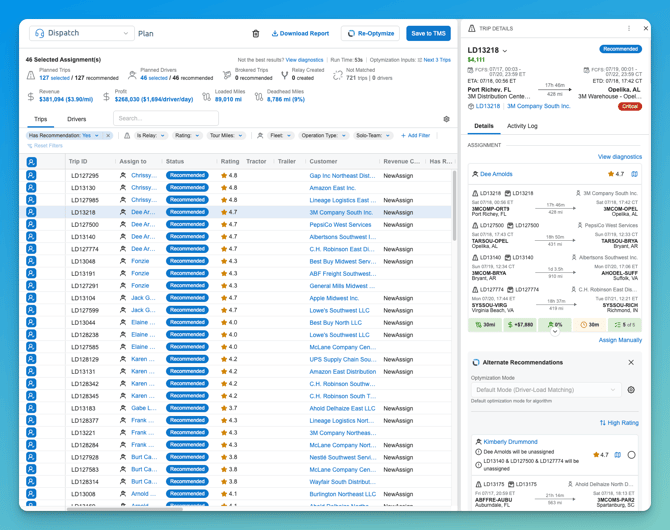Open table settings gear icon
This screenshot has width=670, height=530.
point(447,119)
